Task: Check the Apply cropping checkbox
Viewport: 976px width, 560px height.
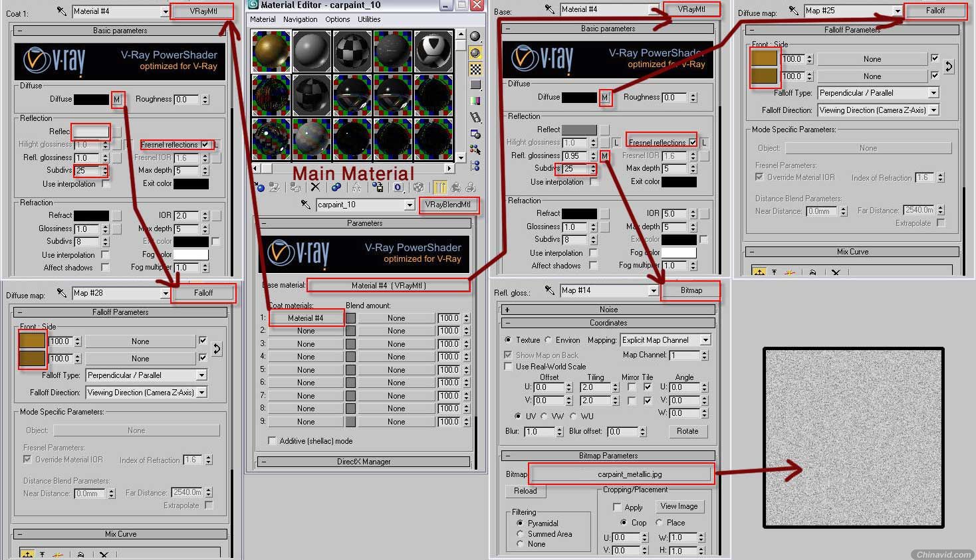Action: [617, 507]
